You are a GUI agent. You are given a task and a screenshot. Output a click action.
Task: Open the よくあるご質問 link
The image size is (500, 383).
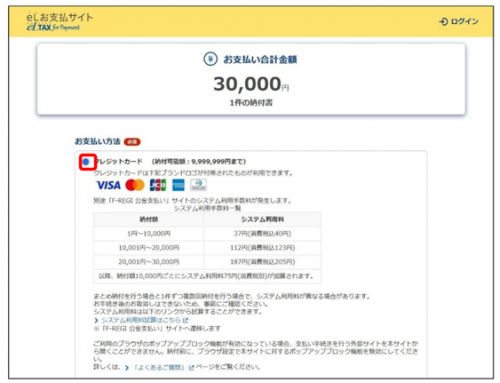(159, 368)
